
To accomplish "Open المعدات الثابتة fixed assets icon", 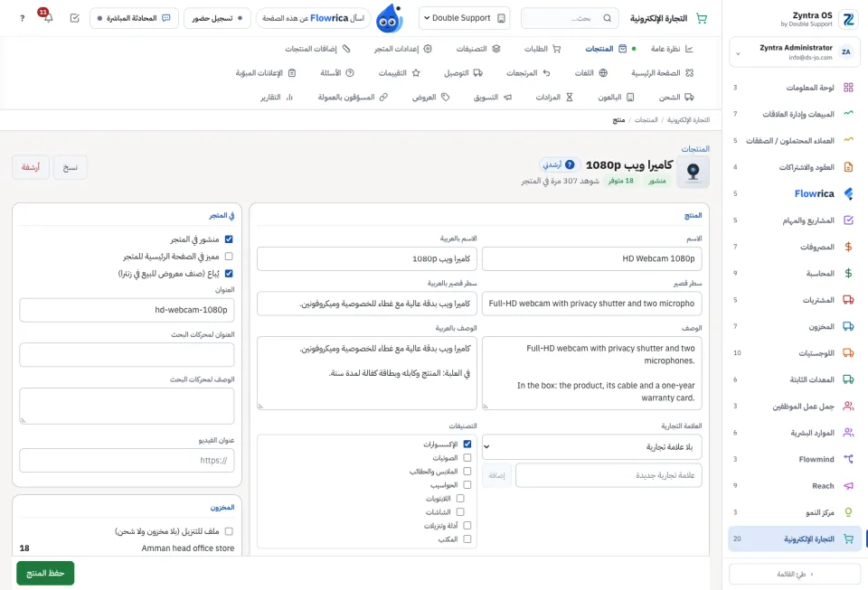I will coord(848,379).
